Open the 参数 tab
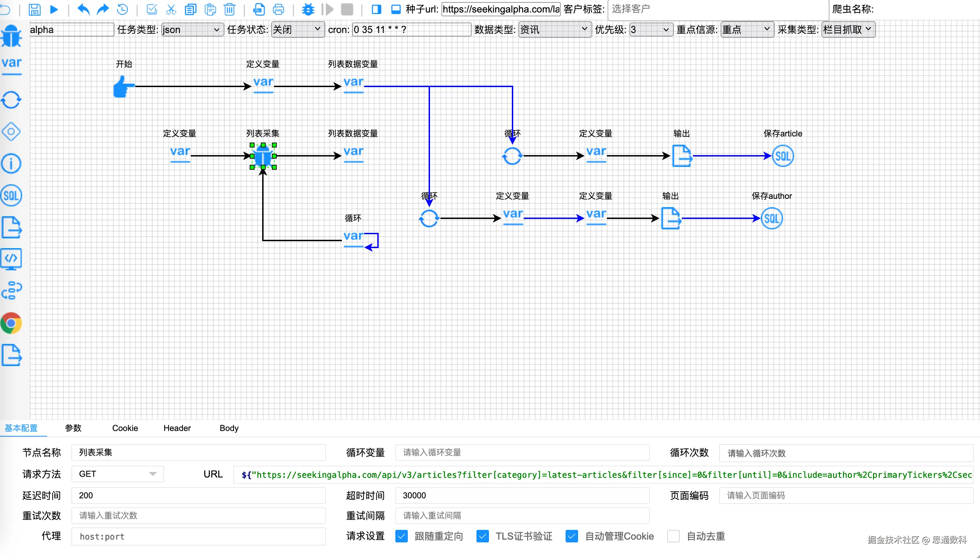The height and width of the screenshot is (558, 980). [x=73, y=428]
